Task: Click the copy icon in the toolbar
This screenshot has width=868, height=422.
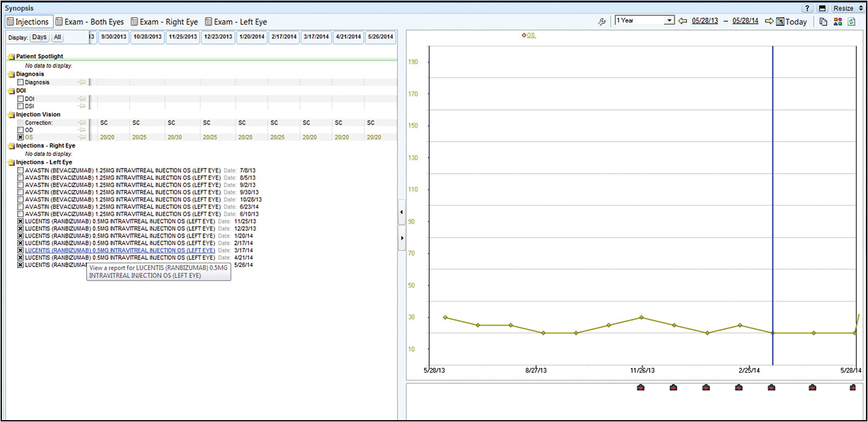Action: [x=823, y=21]
